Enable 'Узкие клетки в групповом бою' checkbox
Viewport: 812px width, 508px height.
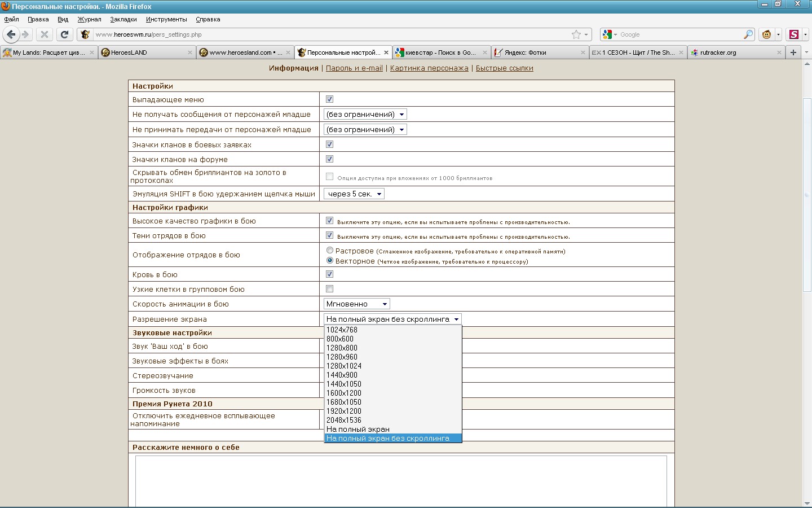(330, 289)
